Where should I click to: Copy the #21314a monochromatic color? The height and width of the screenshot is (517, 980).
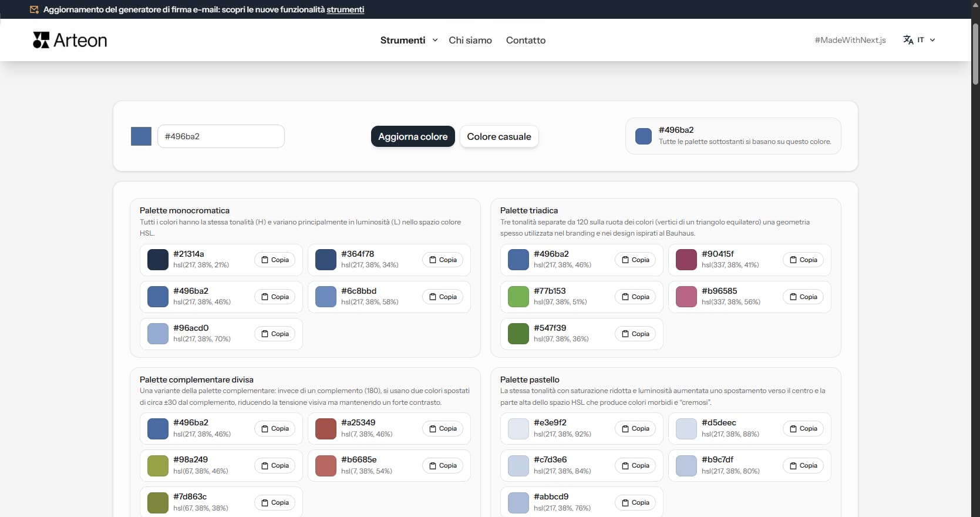275,260
